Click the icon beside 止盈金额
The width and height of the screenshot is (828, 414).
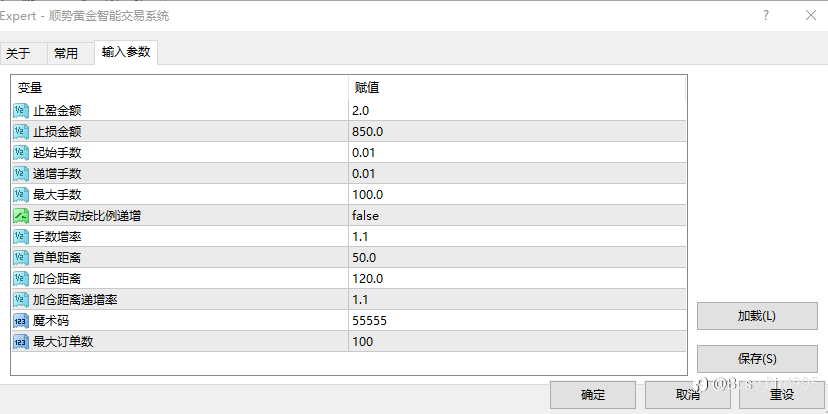[21, 110]
